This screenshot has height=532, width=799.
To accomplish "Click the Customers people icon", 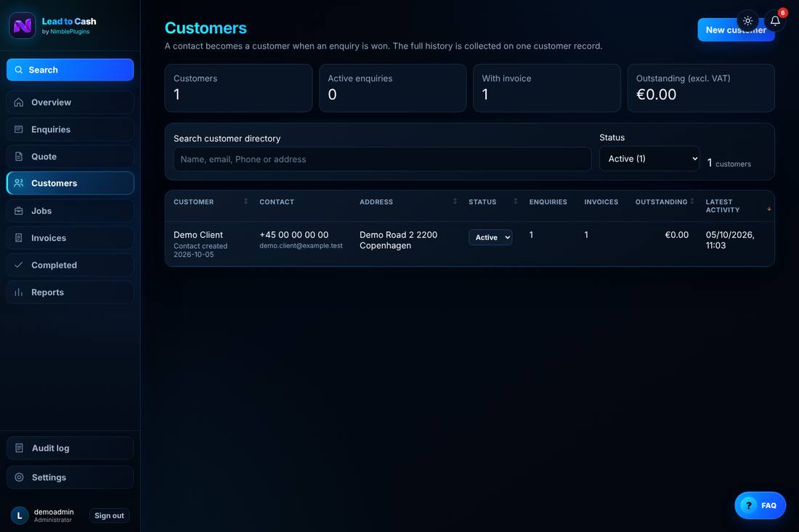I will [x=18, y=184].
